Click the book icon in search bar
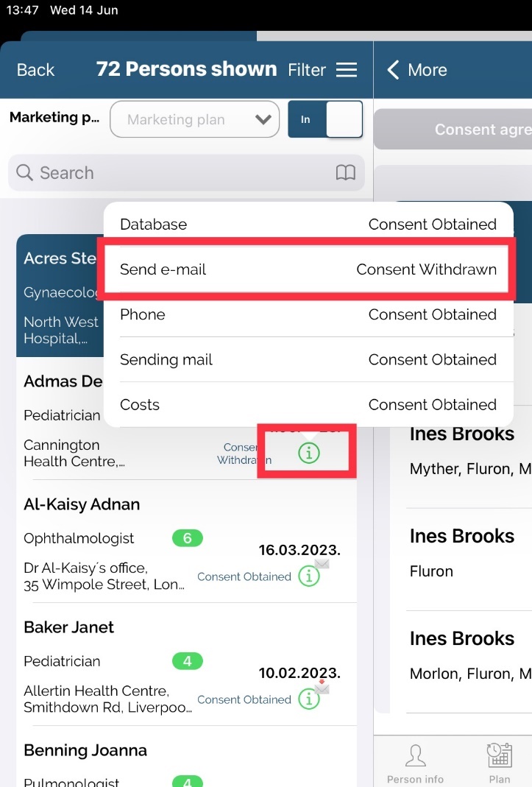 345,173
